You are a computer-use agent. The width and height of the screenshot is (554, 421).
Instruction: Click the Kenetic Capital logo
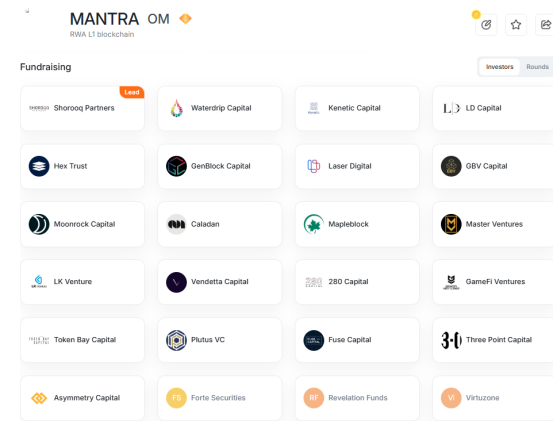point(314,108)
